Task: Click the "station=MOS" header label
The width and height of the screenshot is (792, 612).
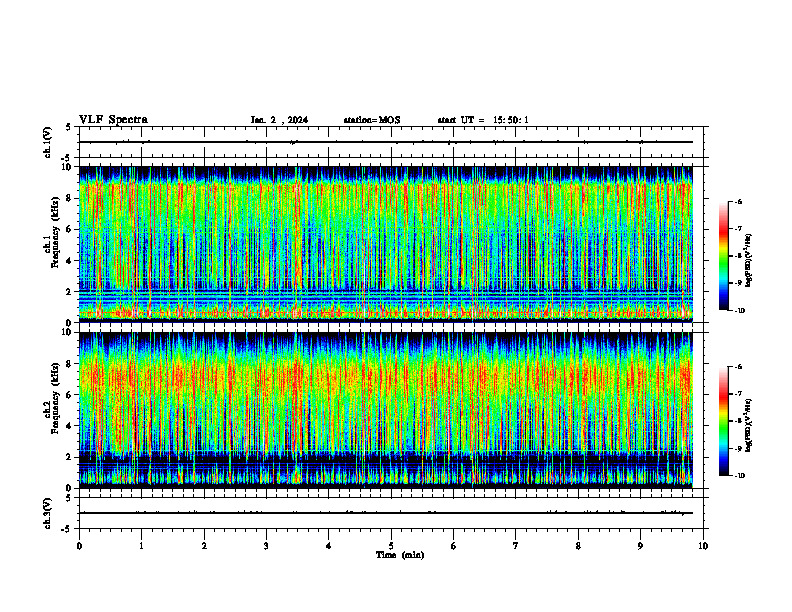Action: (372, 120)
